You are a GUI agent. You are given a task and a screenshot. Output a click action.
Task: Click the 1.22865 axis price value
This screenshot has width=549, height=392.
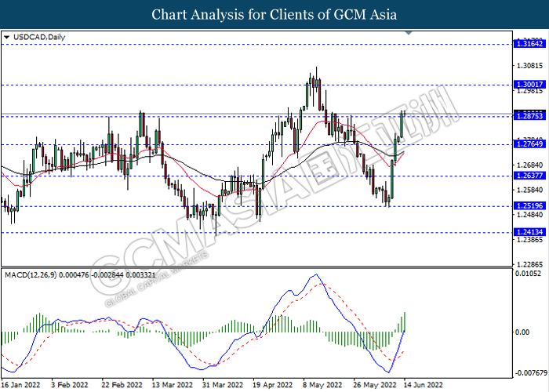tap(529, 264)
